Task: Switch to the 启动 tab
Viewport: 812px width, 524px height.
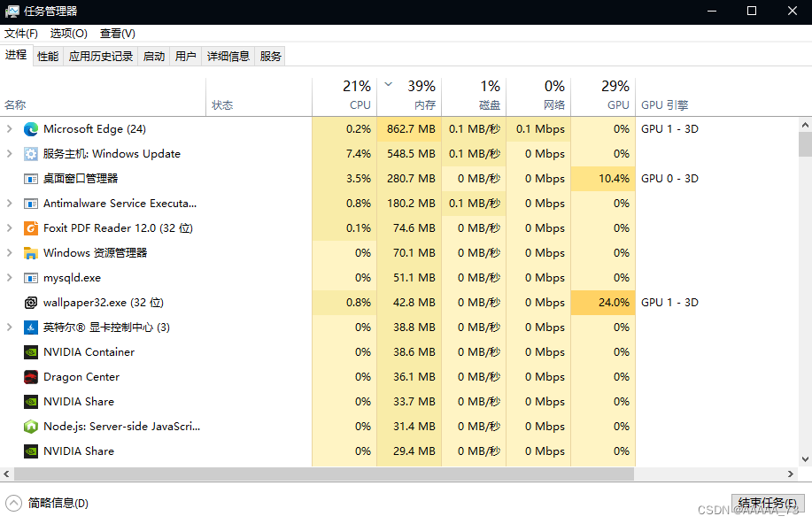Action: point(154,56)
